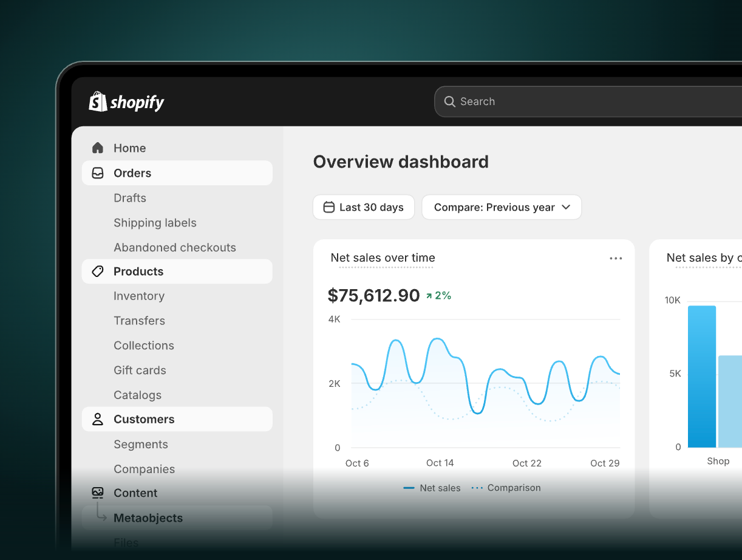Viewport: 742px width, 560px height.
Task: Open the Last 30 days date picker
Action: 364,207
